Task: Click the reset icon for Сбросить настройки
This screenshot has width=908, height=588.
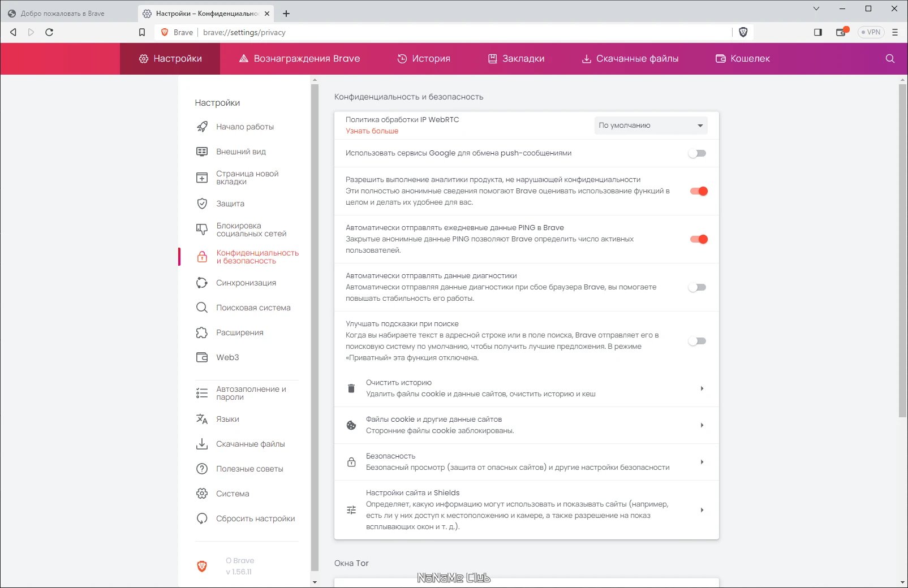Action: pos(202,518)
